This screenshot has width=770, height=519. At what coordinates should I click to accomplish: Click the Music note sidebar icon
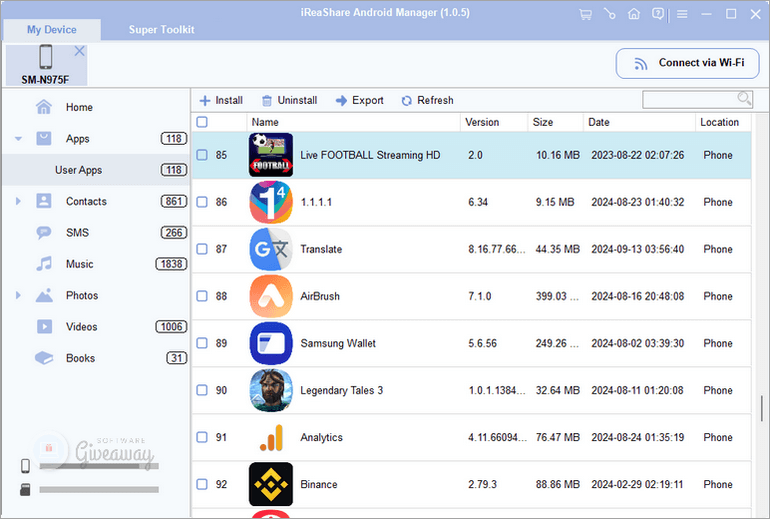click(44, 264)
